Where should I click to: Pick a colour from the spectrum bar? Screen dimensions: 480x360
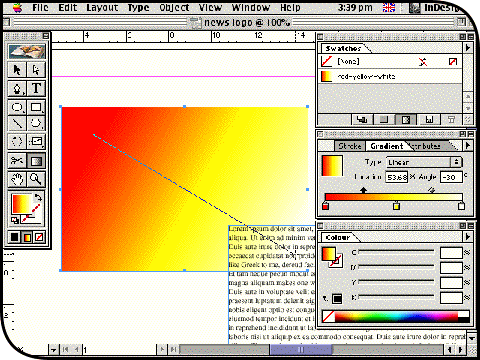coord(396,317)
